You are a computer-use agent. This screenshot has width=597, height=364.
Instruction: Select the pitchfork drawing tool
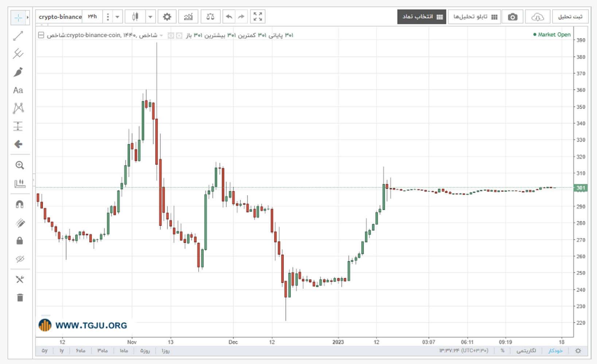tap(18, 54)
